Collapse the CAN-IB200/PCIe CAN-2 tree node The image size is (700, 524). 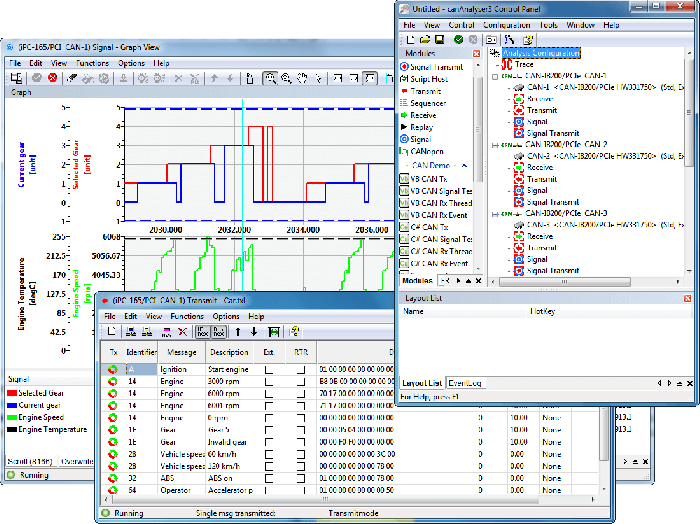click(x=496, y=144)
